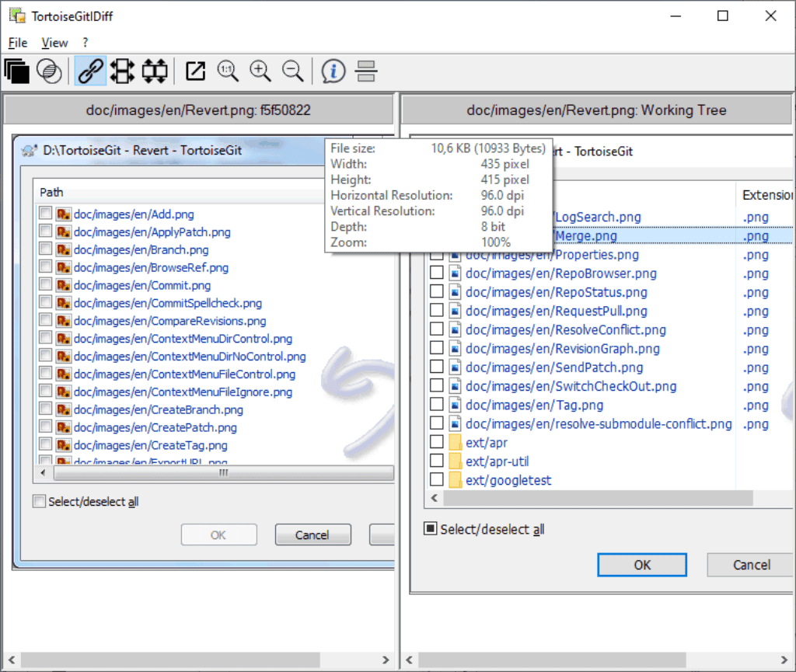
Task: Open the View menu
Action: tap(55, 43)
